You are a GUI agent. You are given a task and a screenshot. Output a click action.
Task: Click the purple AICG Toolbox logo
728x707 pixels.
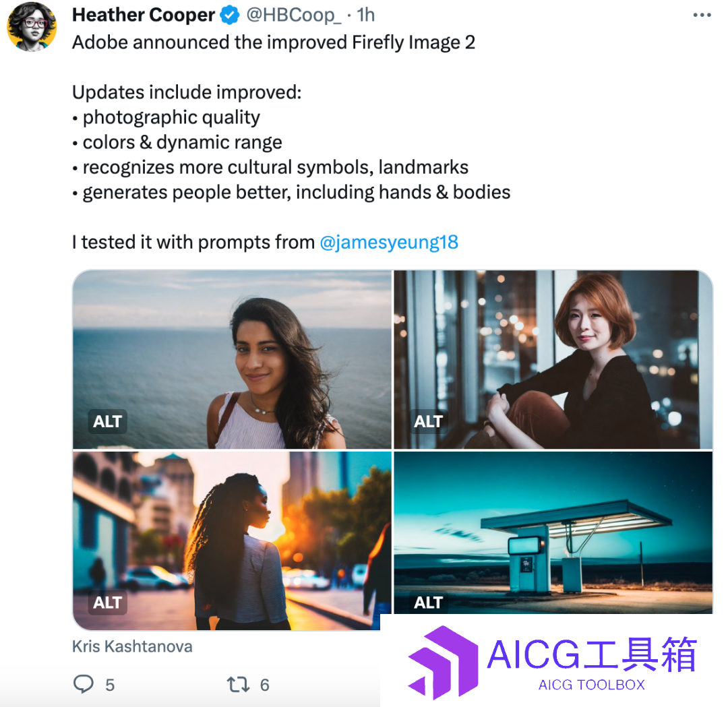(x=443, y=663)
